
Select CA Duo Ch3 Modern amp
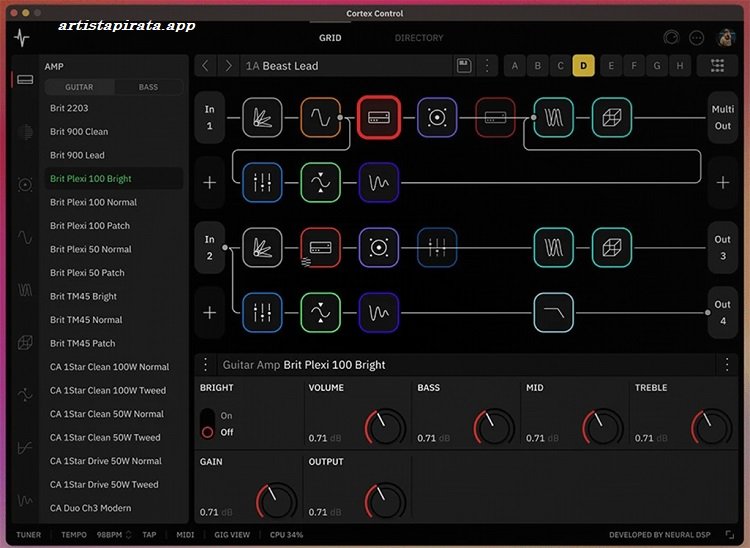tap(114, 508)
